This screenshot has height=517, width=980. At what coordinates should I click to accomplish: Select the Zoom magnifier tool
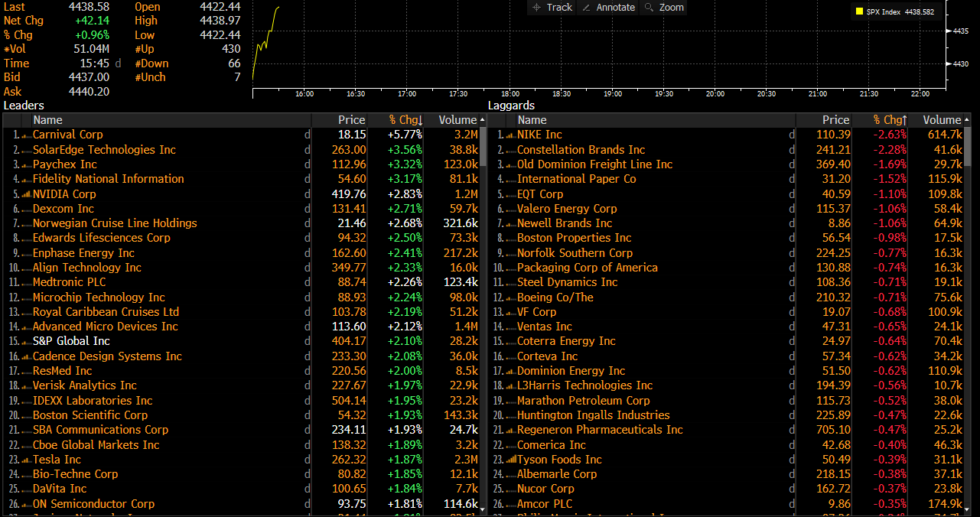coord(650,8)
